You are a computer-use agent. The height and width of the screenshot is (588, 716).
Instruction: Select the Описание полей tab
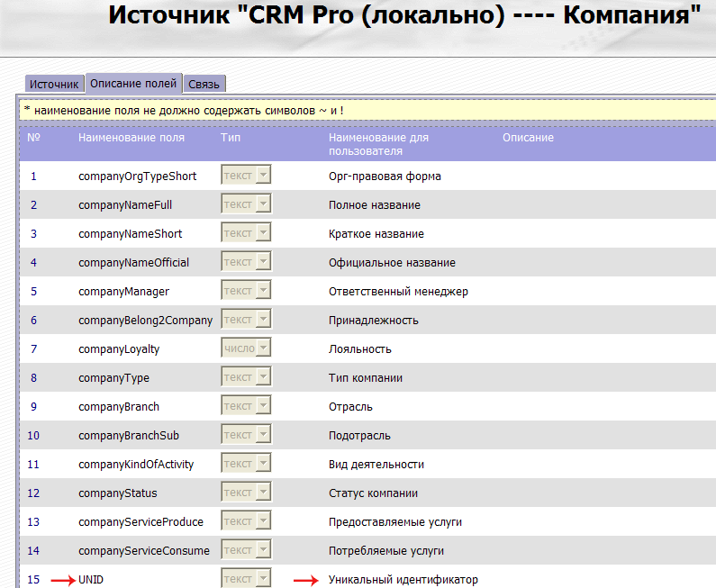[133, 84]
